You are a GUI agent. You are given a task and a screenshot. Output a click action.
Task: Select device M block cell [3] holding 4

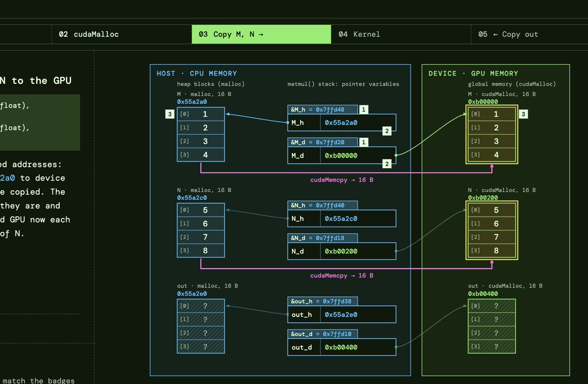[x=492, y=155]
